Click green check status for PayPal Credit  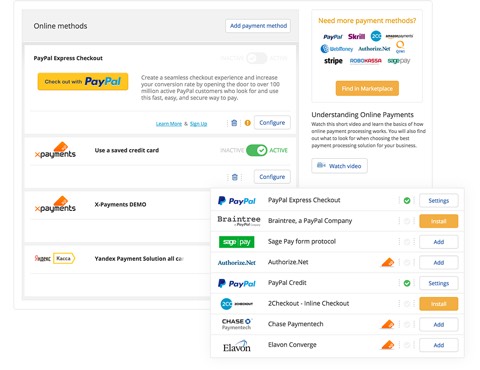[x=407, y=283]
